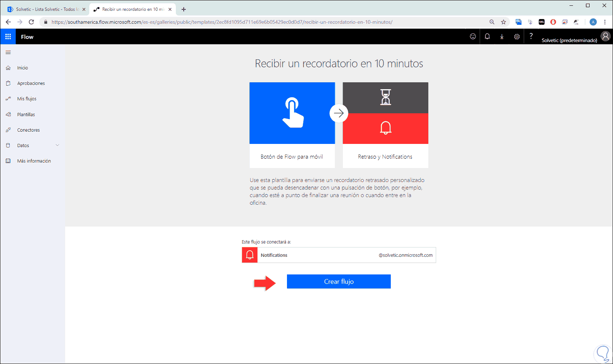Reload the page
The image size is (613, 364).
31,22
